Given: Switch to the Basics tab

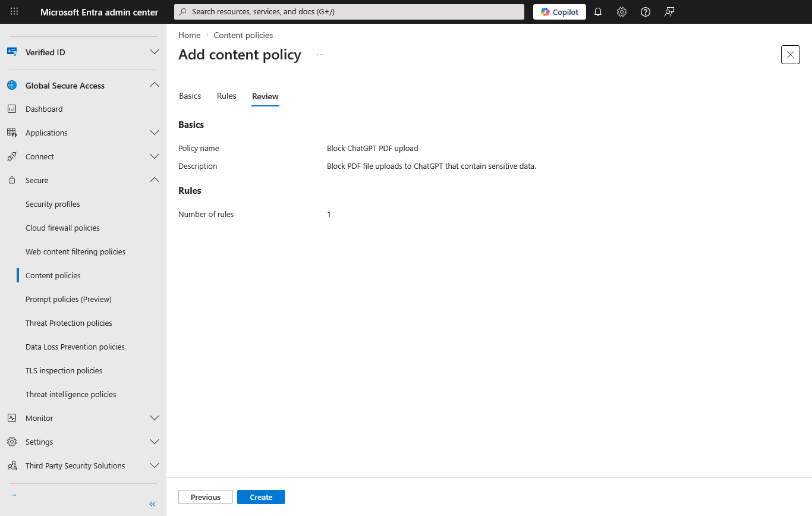Looking at the screenshot, I should point(190,96).
